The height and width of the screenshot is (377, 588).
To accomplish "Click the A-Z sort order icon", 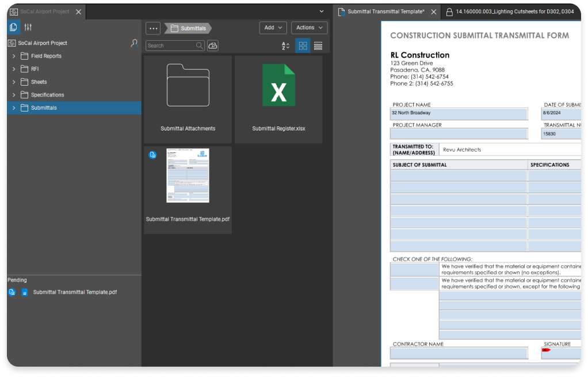I will pyautogui.click(x=285, y=46).
